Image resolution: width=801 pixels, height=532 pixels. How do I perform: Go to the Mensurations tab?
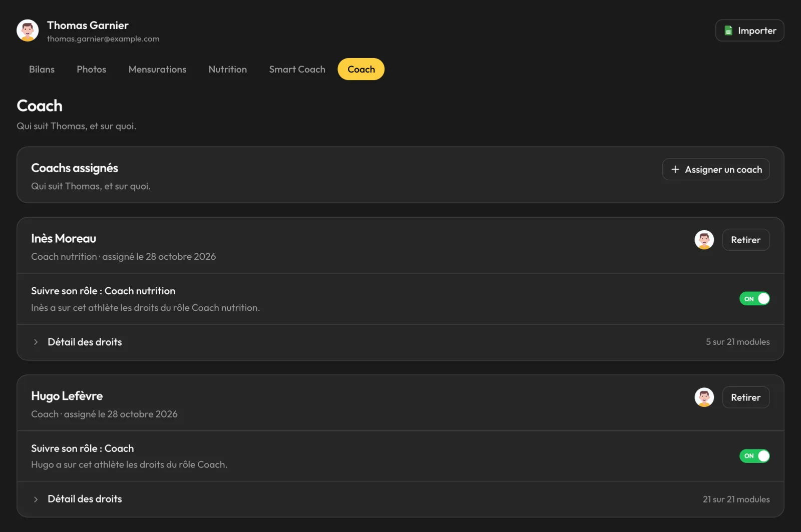(x=157, y=69)
